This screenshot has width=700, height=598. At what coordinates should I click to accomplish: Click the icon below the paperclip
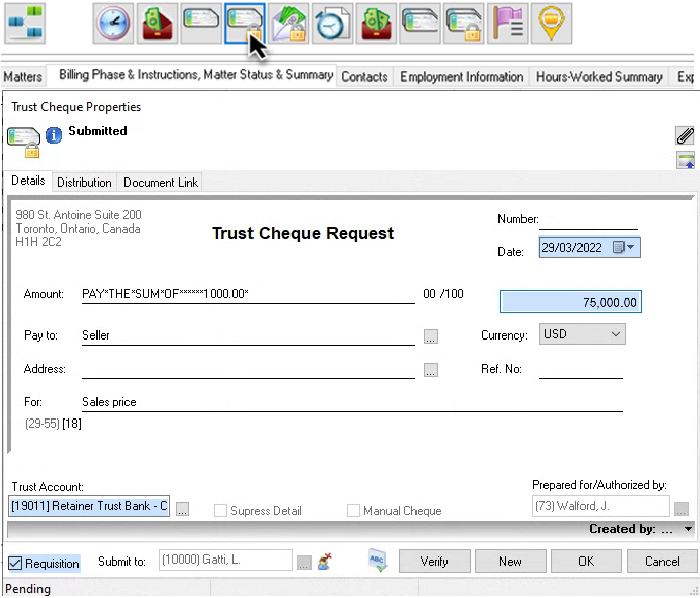point(686,160)
